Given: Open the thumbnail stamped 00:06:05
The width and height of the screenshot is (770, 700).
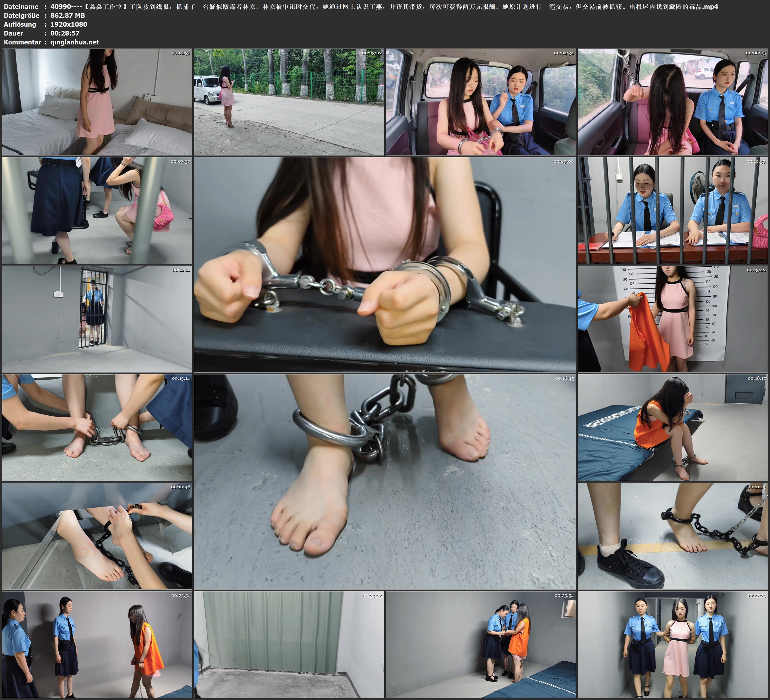Looking at the screenshot, I should tap(673, 102).
